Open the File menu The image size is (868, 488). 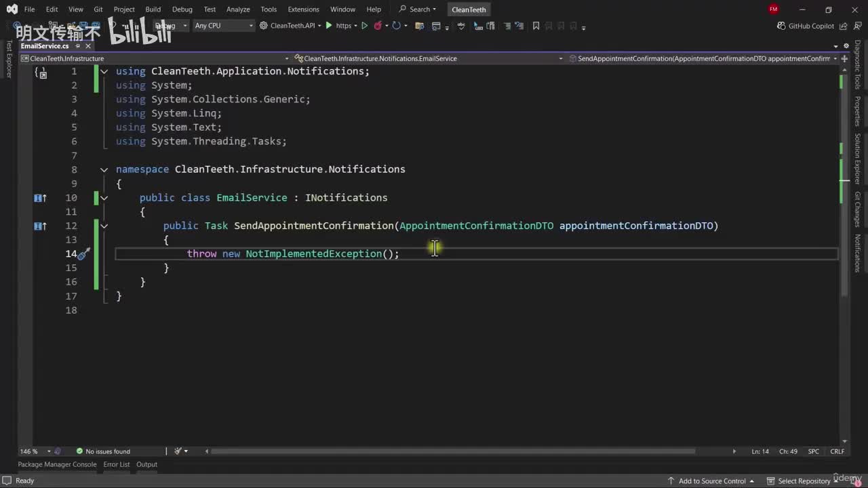click(x=29, y=9)
